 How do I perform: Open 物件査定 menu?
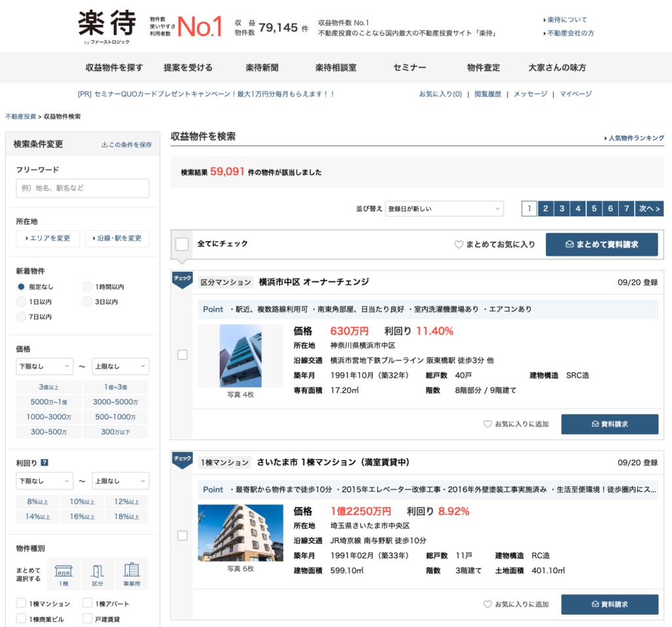point(484,68)
